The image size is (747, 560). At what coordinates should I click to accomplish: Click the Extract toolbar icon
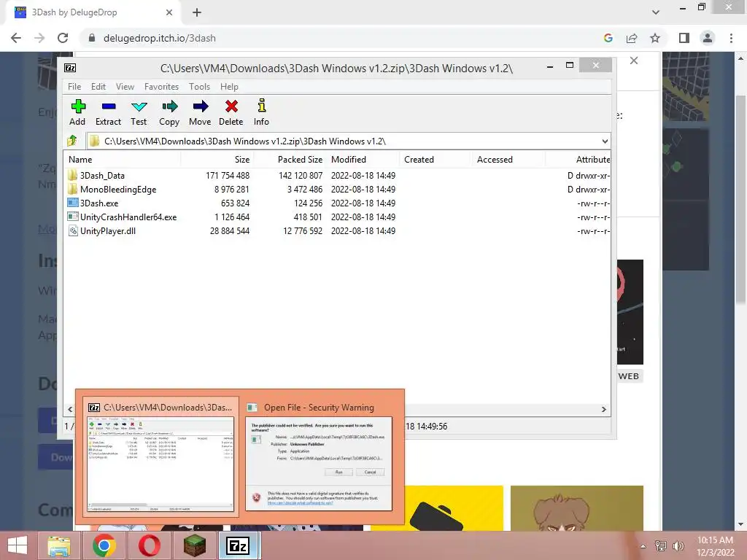pos(108,106)
